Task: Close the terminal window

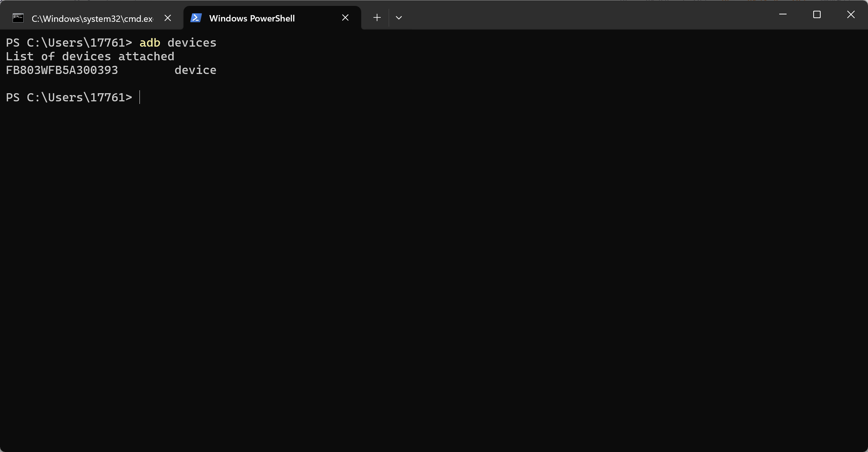Action: coord(851,14)
